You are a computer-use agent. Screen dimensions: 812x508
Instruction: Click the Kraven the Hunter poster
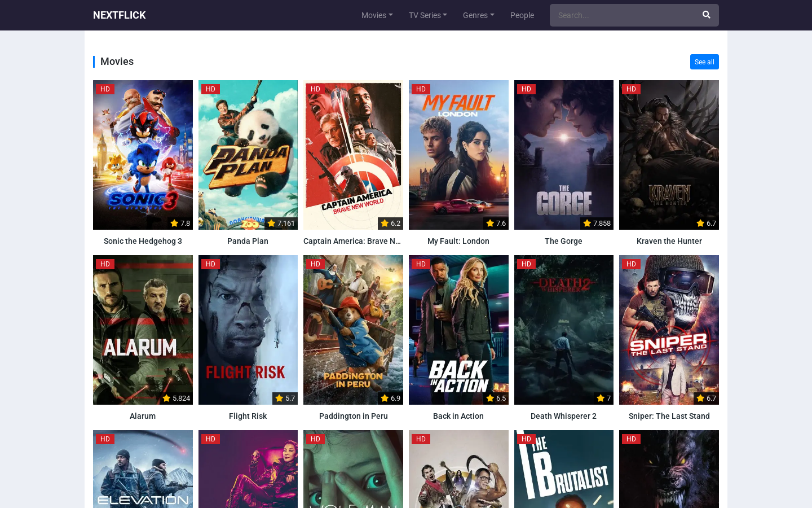point(669,155)
